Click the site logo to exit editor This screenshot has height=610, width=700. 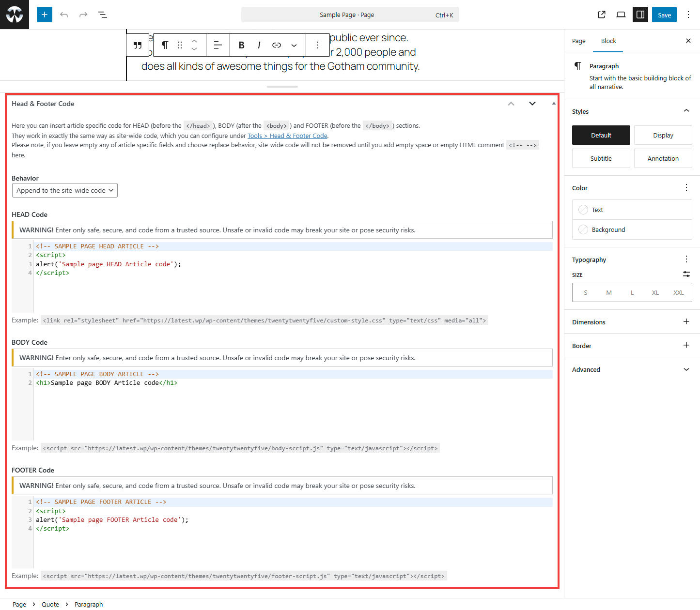coord(15,15)
